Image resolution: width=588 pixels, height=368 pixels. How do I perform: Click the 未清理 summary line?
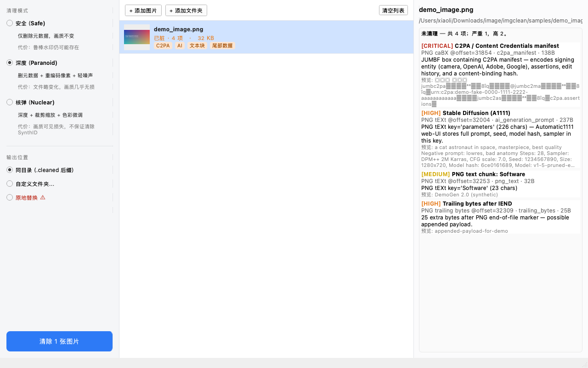464,34
